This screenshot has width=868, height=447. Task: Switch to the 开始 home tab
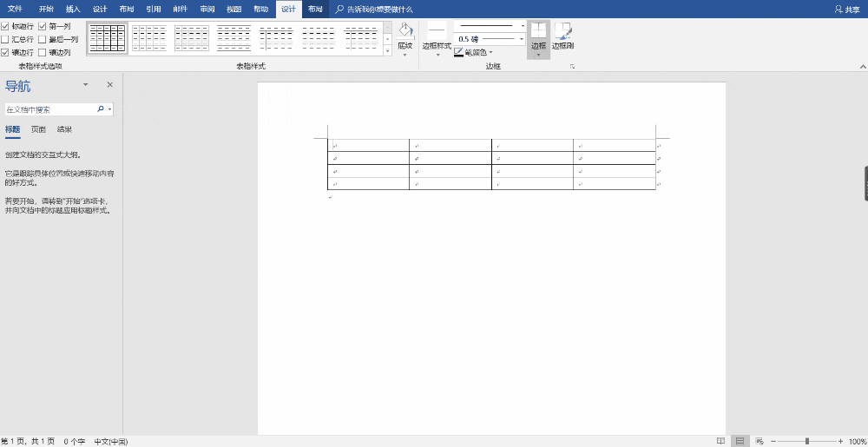47,10
